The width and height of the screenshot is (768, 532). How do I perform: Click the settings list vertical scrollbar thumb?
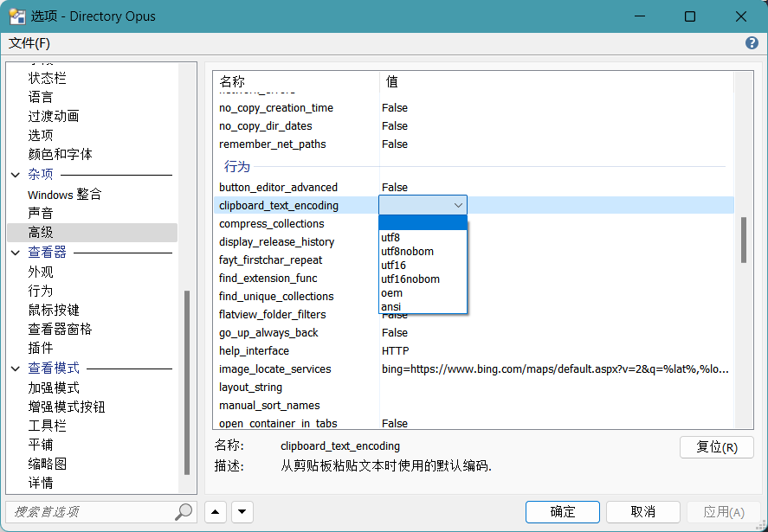click(x=743, y=240)
